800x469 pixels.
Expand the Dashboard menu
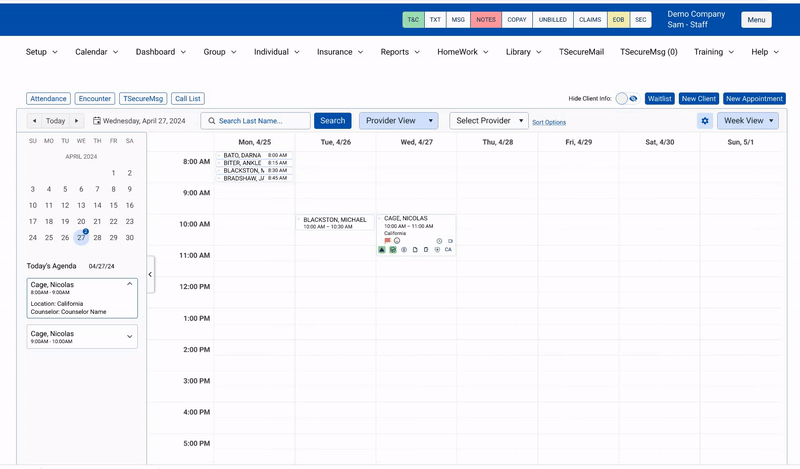coord(161,52)
